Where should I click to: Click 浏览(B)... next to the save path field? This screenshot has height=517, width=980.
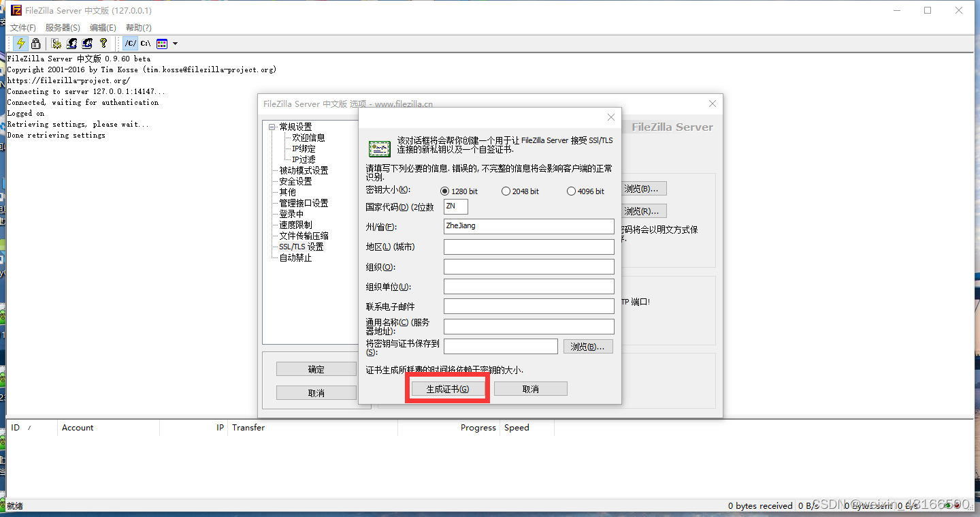coord(588,347)
